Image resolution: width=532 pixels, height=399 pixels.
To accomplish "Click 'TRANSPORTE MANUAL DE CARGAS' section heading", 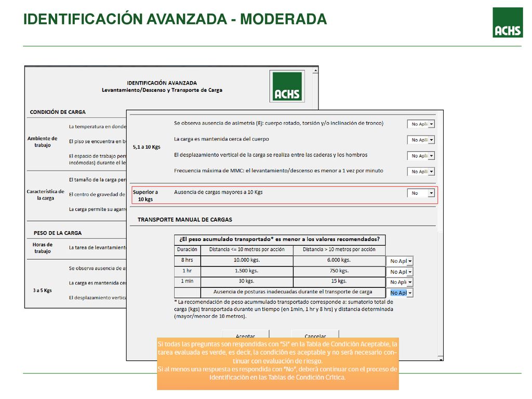I will (185, 220).
